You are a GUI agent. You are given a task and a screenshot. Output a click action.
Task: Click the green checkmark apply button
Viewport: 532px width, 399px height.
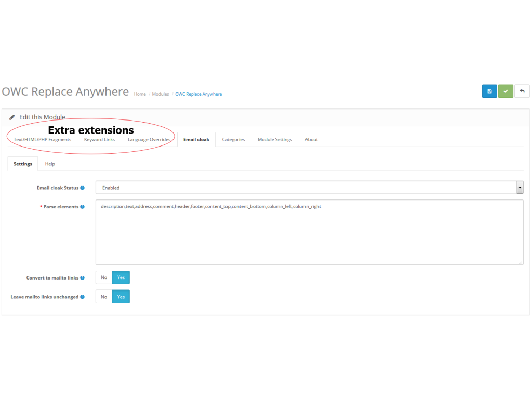click(506, 91)
